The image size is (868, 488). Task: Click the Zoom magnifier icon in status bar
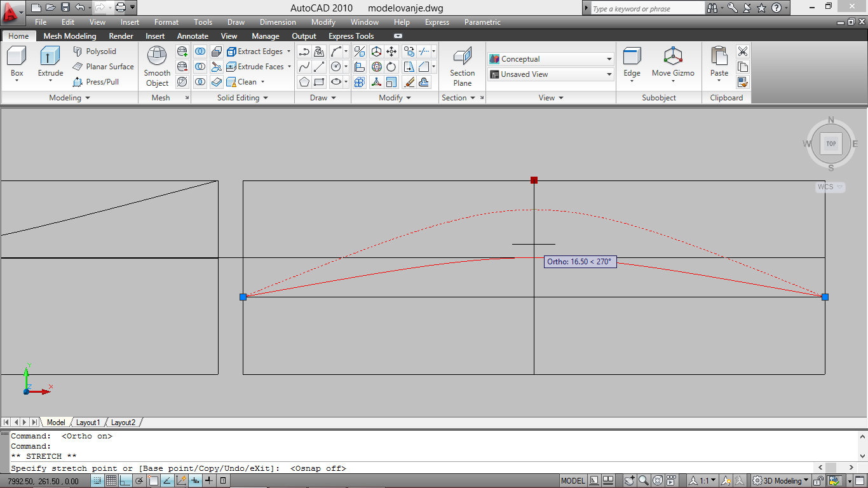point(644,481)
